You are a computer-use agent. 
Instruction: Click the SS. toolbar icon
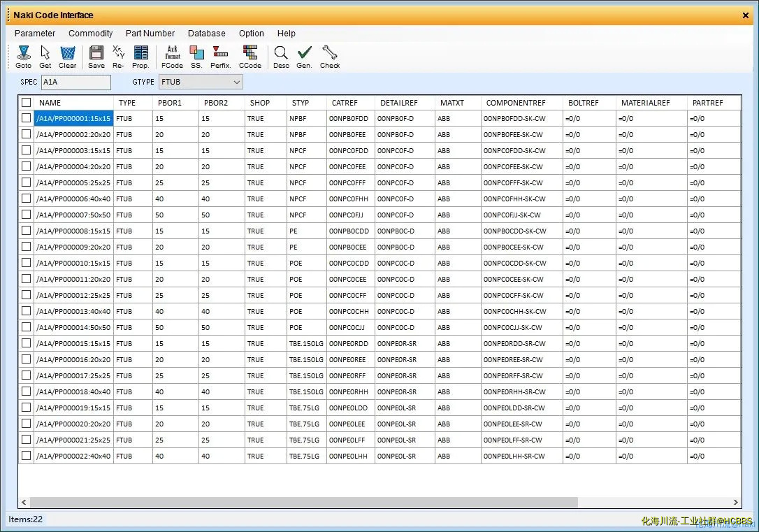[196, 57]
